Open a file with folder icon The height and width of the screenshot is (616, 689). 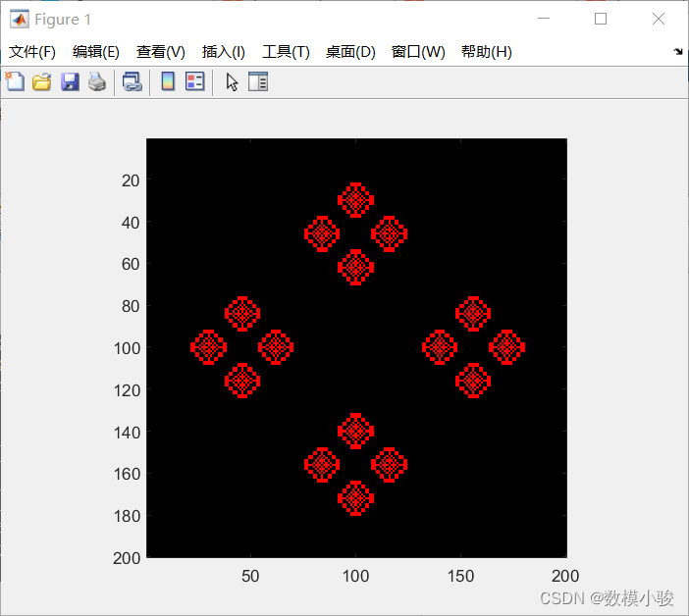(x=42, y=81)
